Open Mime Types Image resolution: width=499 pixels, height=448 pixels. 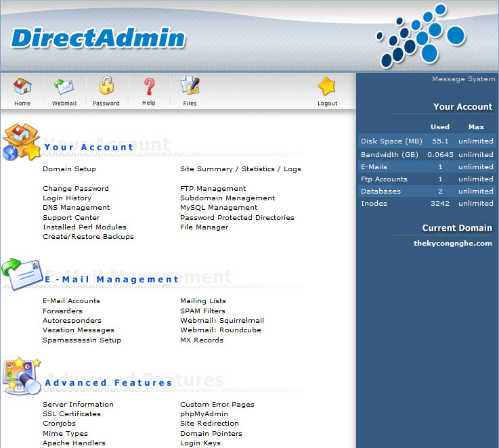(x=66, y=433)
